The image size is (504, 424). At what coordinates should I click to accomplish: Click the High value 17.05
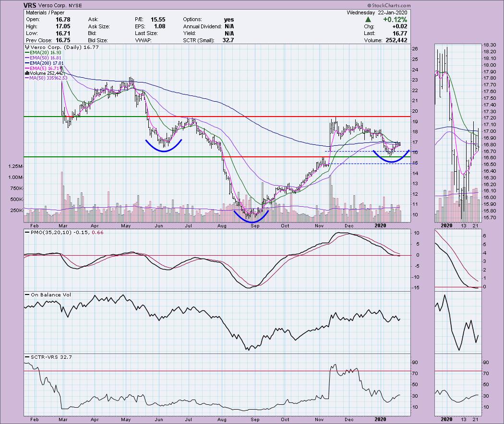click(x=63, y=26)
